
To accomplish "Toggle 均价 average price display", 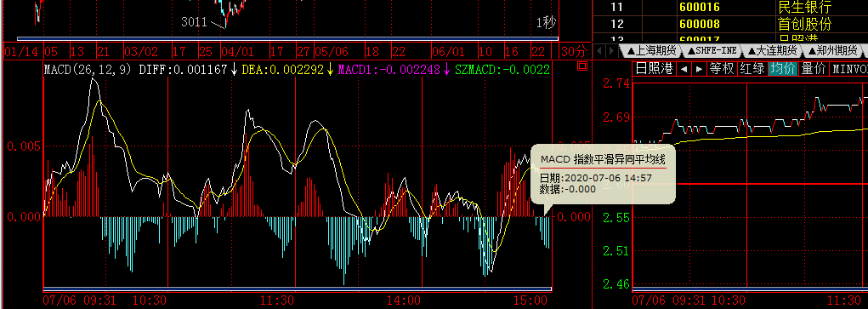I will coord(783,69).
